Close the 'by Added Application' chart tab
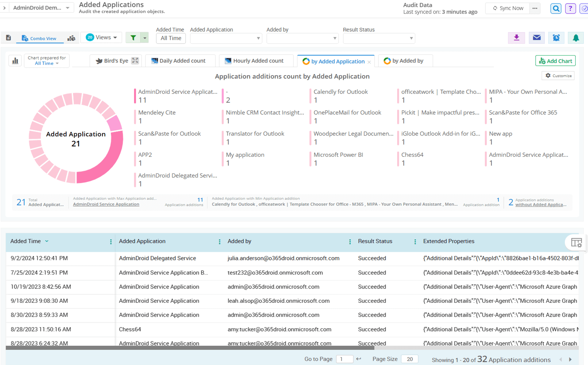The image size is (588, 365). point(370,61)
